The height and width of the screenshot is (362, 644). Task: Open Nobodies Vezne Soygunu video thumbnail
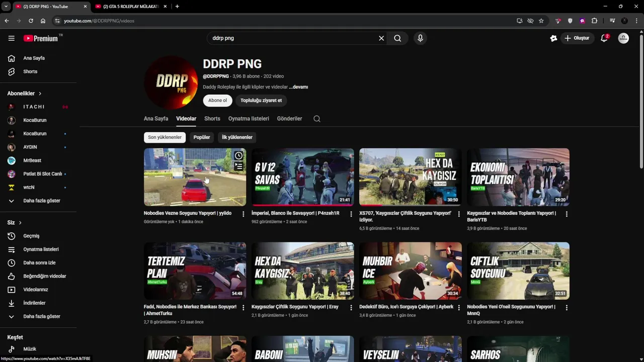(x=195, y=177)
